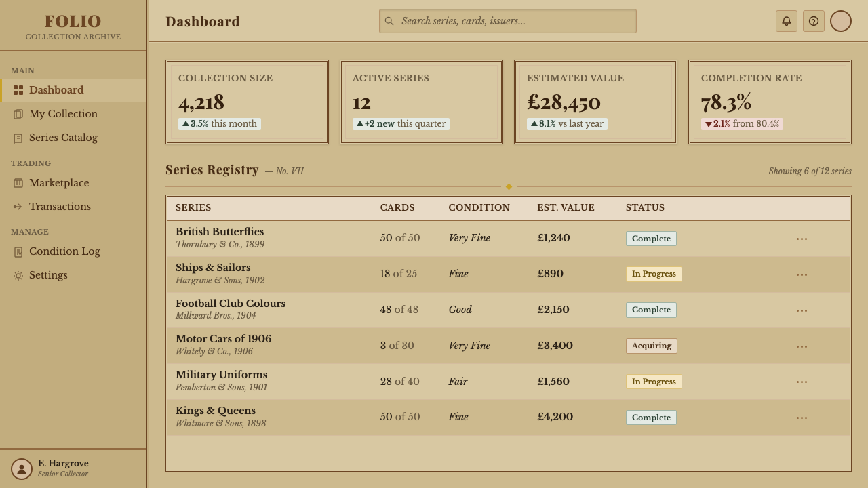Click the Football Club Colours series name
The width and height of the screenshot is (868, 488).
pyautogui.click(x=231, y=304)
